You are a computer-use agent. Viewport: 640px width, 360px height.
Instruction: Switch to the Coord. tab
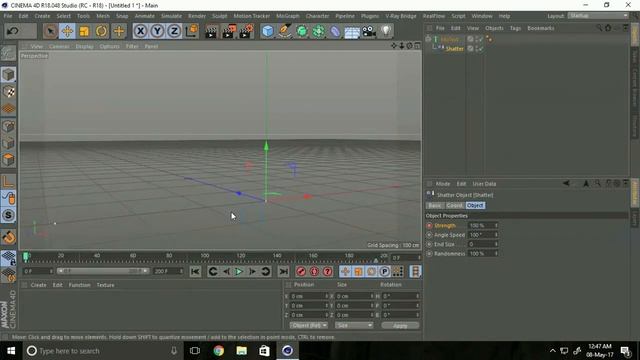pos(454,205)
